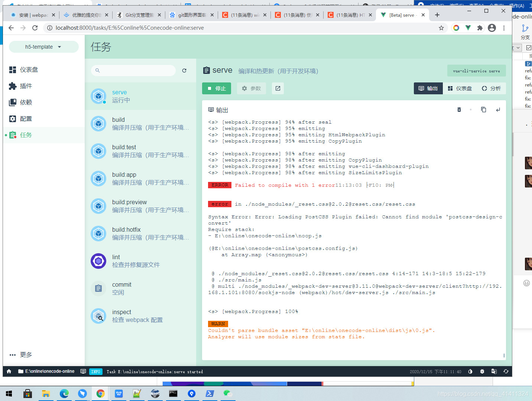Viewport: 532px width, 401px height.
Task: Select the build task
Action: click(140, 124)
